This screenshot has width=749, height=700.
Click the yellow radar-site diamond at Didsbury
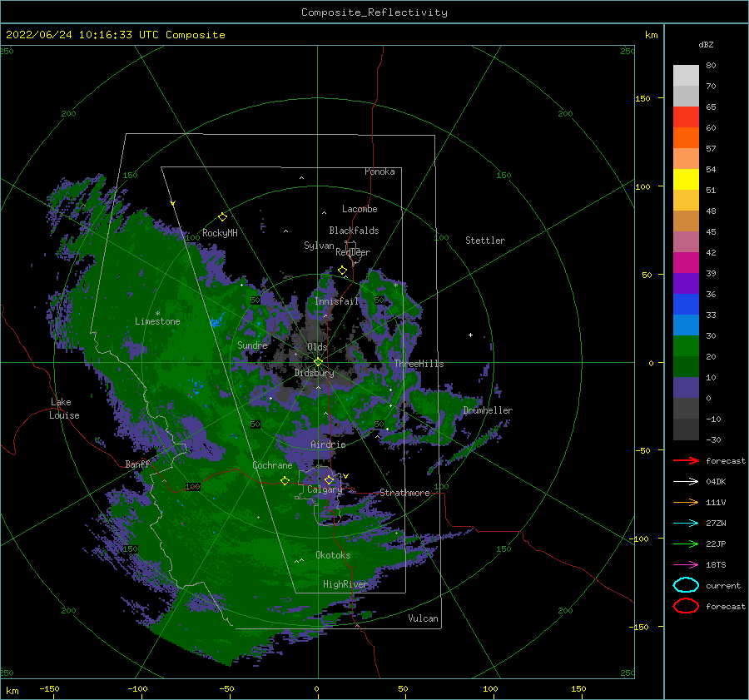click(x=318, y=362)
